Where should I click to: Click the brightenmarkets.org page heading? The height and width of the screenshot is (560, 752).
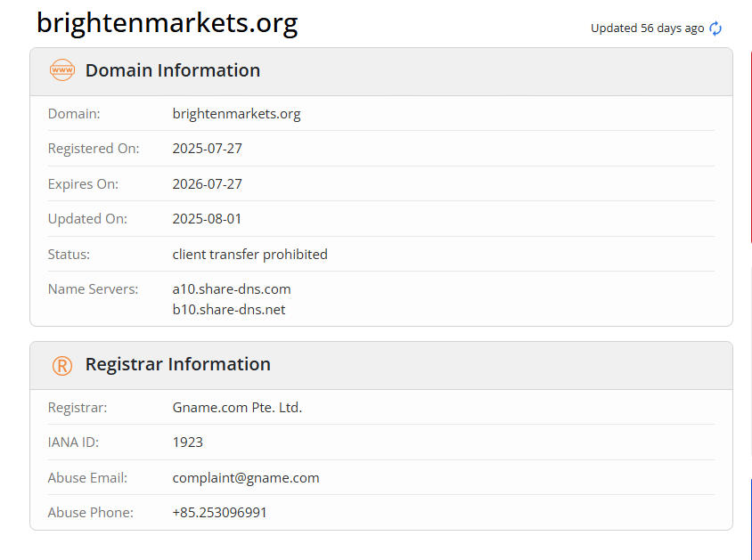[167, 22]
